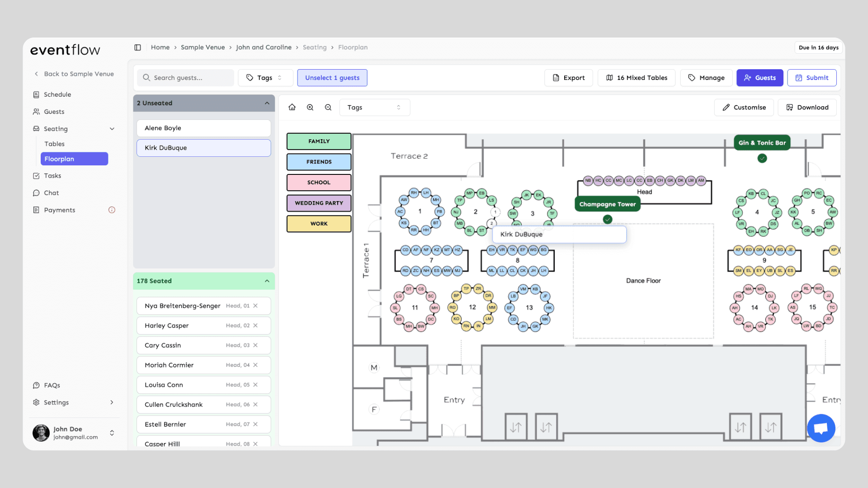Open the Manage tags button
The image size is (868, 488).
point(706,78)
